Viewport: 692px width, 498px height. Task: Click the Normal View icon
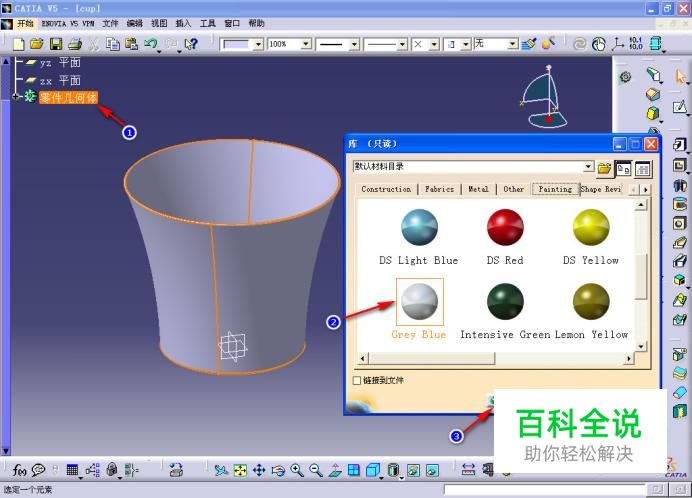click(x=335, y=471)
